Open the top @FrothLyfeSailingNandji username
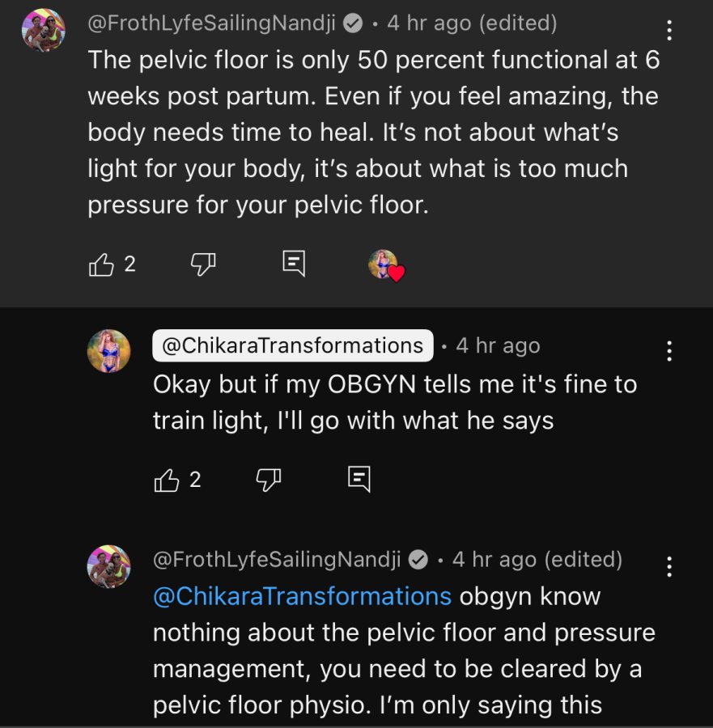 click(x=211, y=23)
